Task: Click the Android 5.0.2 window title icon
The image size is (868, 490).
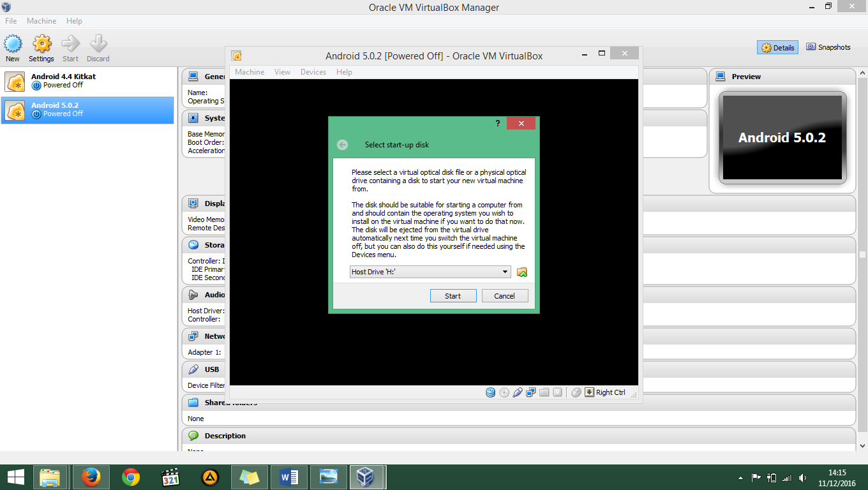Action: (236, 56)
